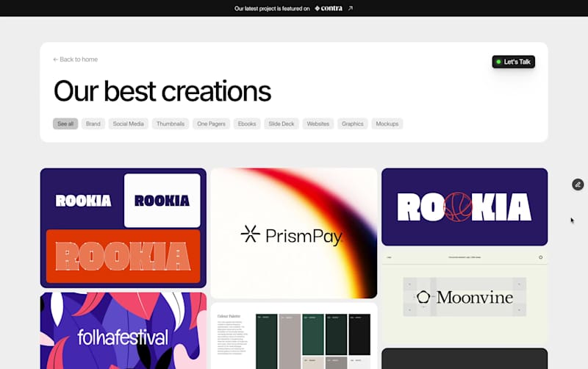Filter projects by Social Media
The width and height of the screenshot is (588, 369).
point(128,123)
